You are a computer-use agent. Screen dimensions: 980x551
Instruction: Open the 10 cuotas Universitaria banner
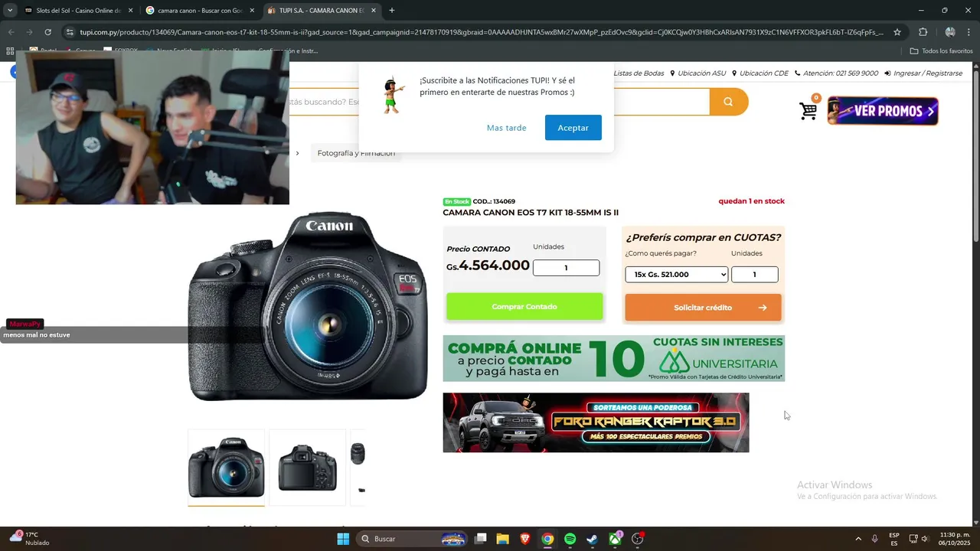pos(613,358)
